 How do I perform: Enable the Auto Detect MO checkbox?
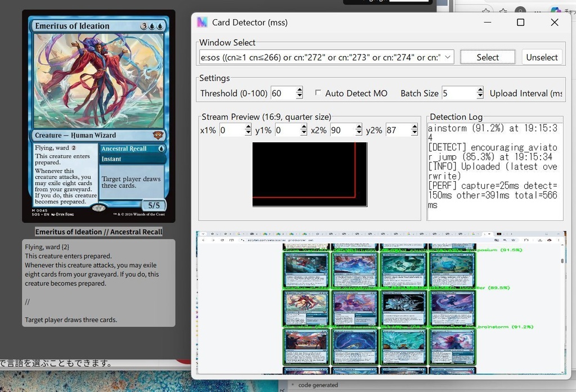(x=318, y=93)
